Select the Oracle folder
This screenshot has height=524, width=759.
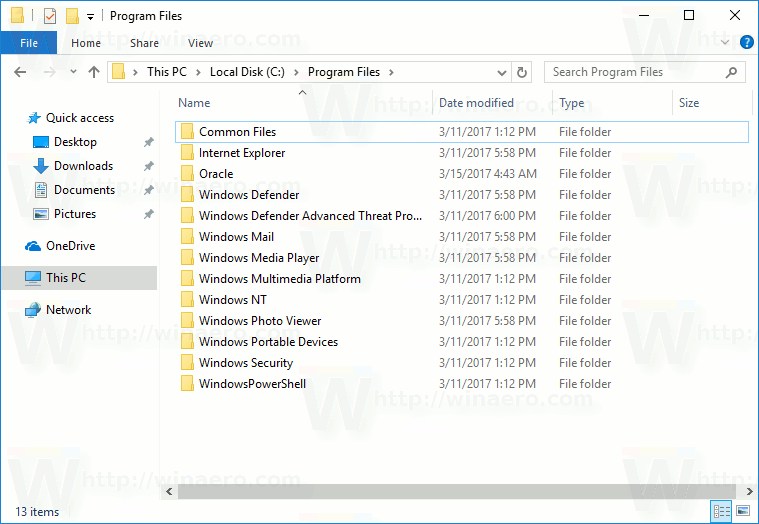coord(462,174)
